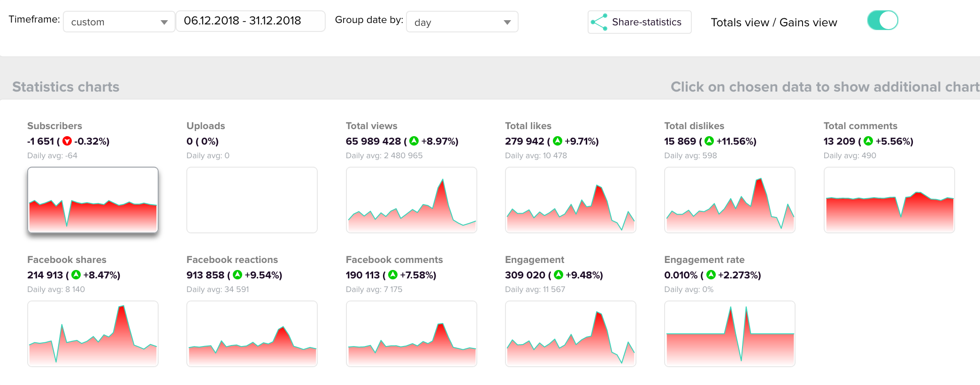Click the text Daily avg: 598
This screenshot has width=980, height=385.
tap(690, 155)
